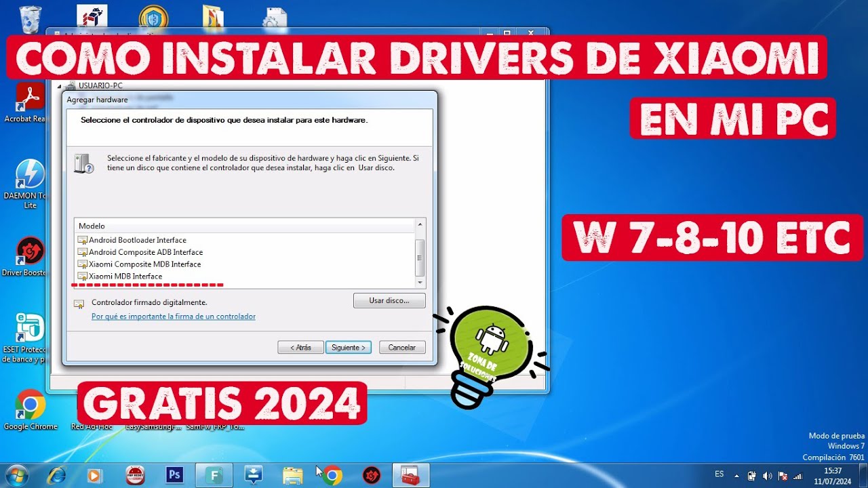This screenshot has width=868, height=488.
Task: Open the FRP Reset tool taskbar icon
Action: [x=135, y=475]
